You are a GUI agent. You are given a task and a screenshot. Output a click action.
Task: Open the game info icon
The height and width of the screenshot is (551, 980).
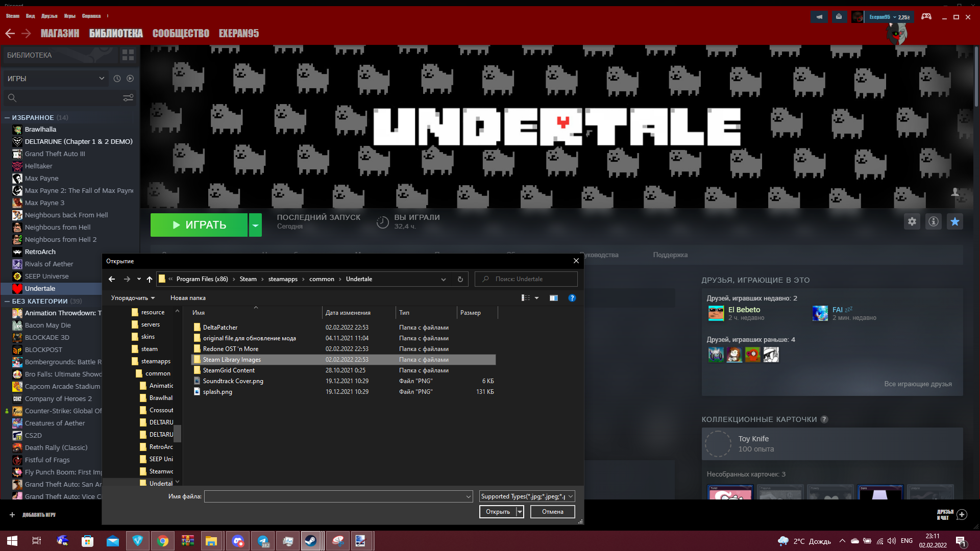pyautogui.click(x=933, y=221)
